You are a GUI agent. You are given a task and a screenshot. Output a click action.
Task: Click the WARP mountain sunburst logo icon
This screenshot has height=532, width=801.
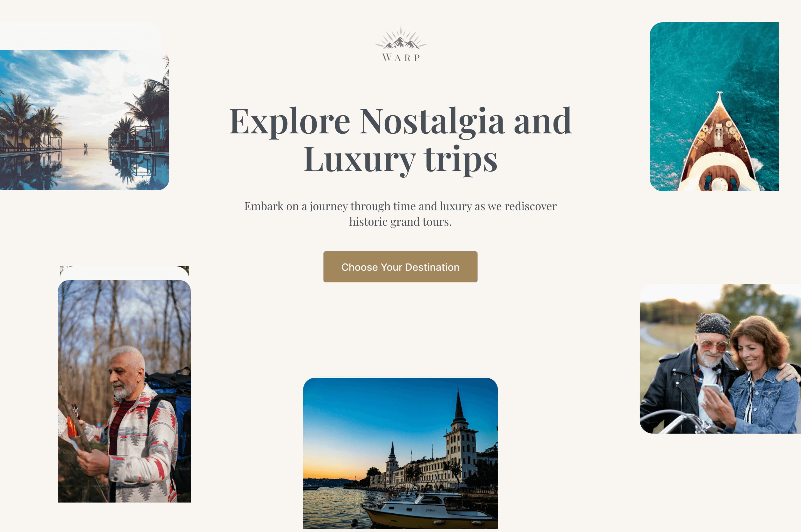400,38
